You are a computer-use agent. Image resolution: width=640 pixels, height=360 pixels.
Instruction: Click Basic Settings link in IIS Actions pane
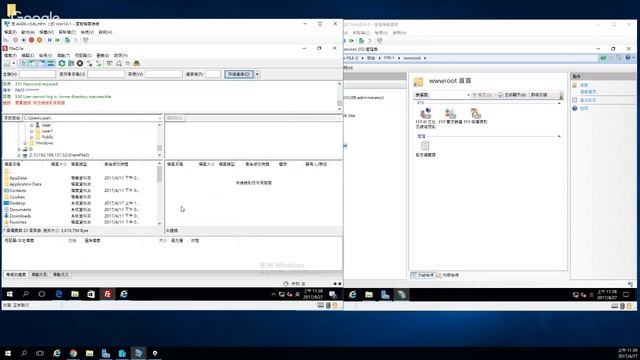point(588,100)
